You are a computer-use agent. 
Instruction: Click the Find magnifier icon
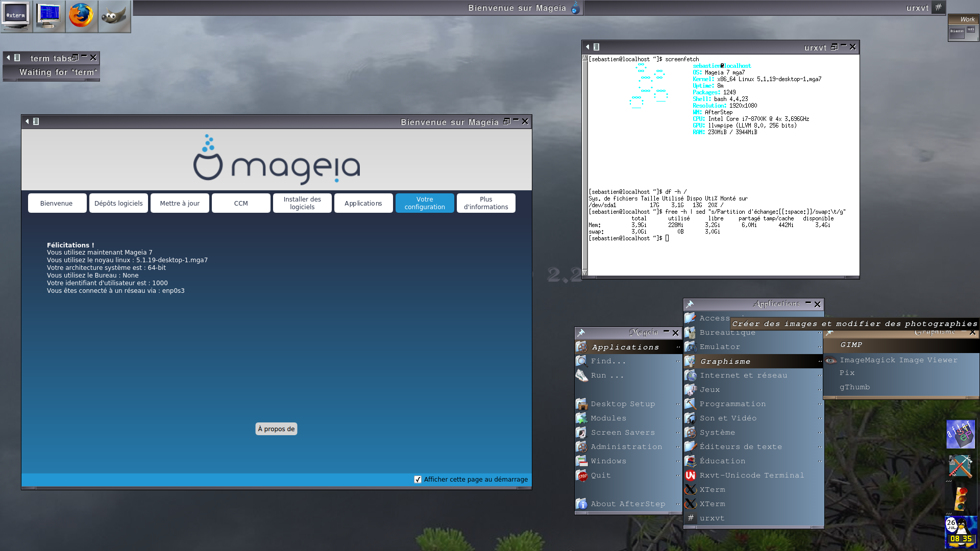click(x=582, y=361)
